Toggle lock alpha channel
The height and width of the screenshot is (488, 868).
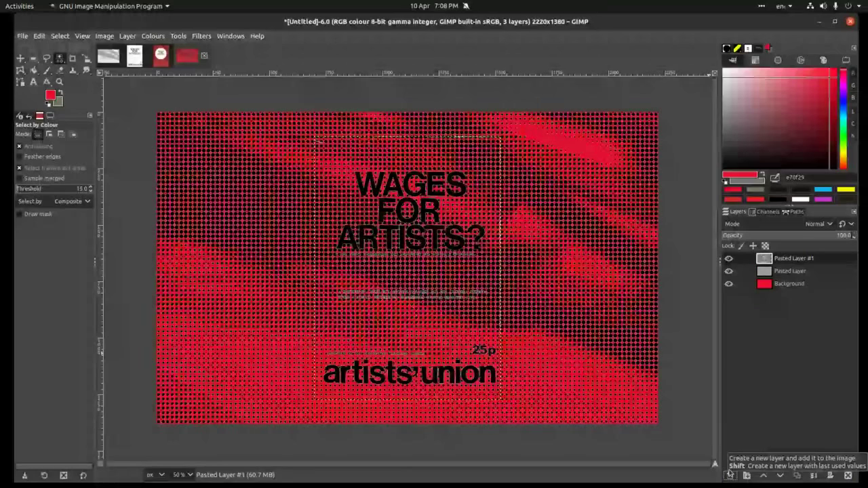tap(765, 245)
